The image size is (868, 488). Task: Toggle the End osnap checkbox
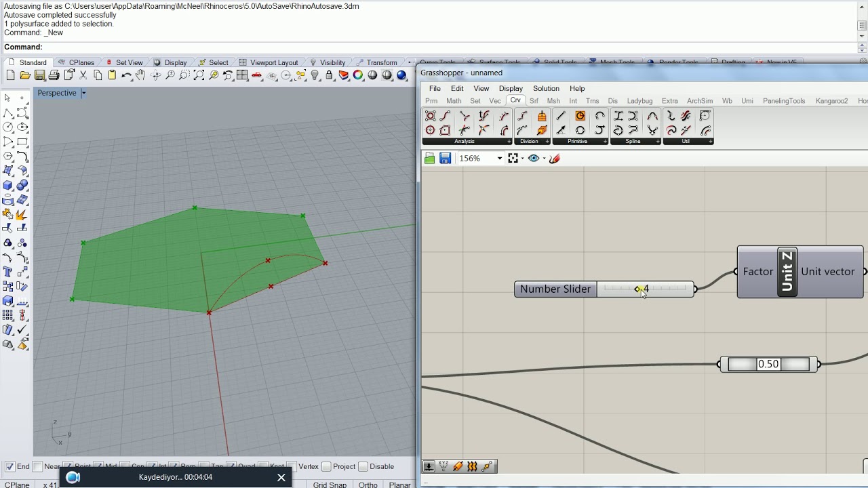(x=10, y=466)
